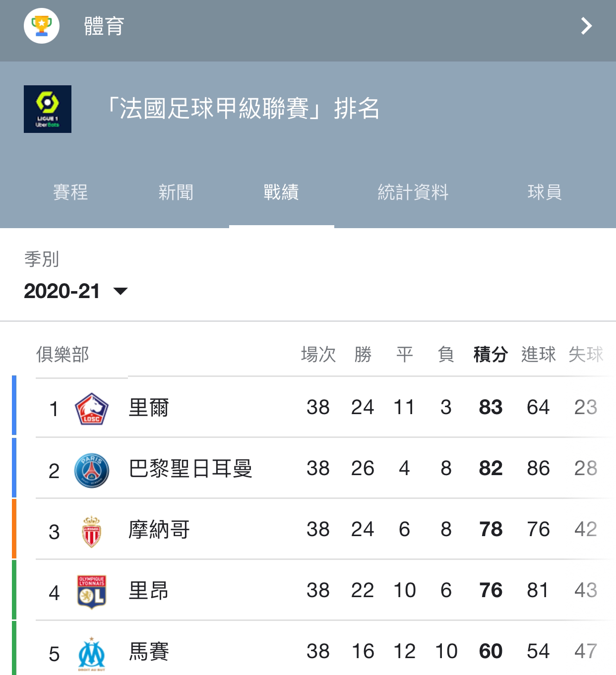616x675 pixels.
Task: Open the Ligue 1 league logo
Action: click(48, 109)
